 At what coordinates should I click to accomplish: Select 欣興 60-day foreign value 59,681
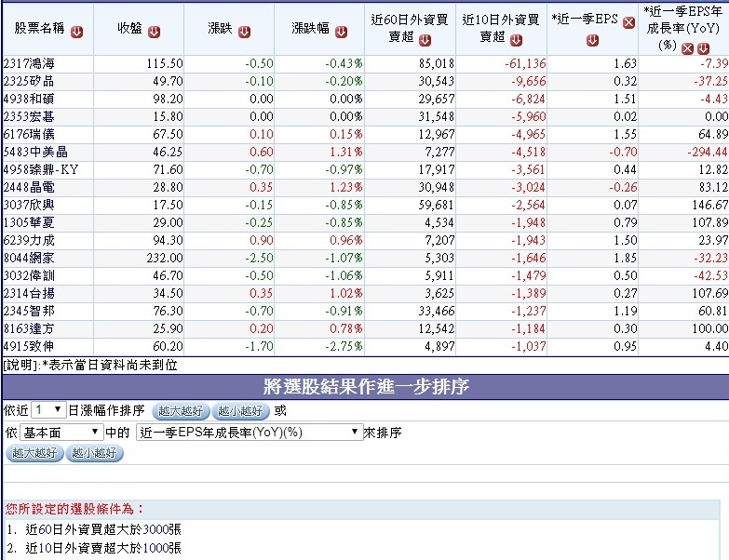point(437,205)
